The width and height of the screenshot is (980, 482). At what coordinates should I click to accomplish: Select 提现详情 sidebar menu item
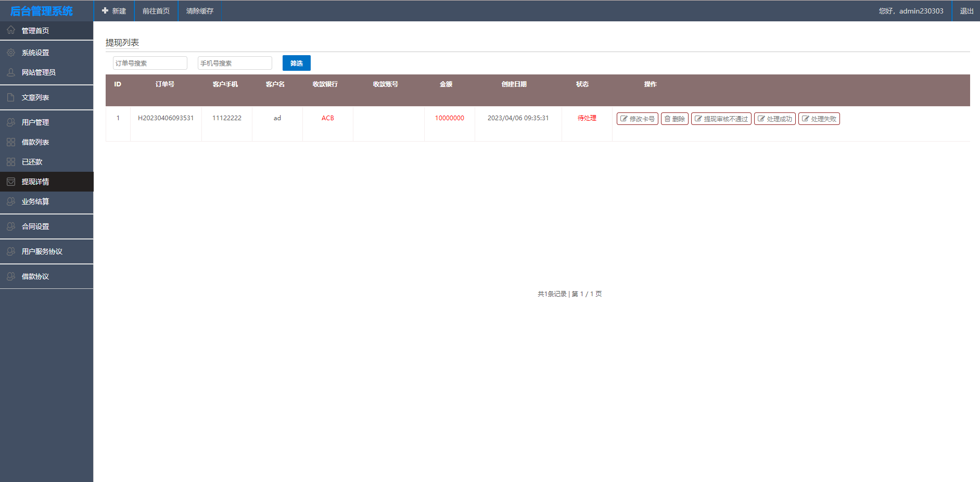click(35, 182)
